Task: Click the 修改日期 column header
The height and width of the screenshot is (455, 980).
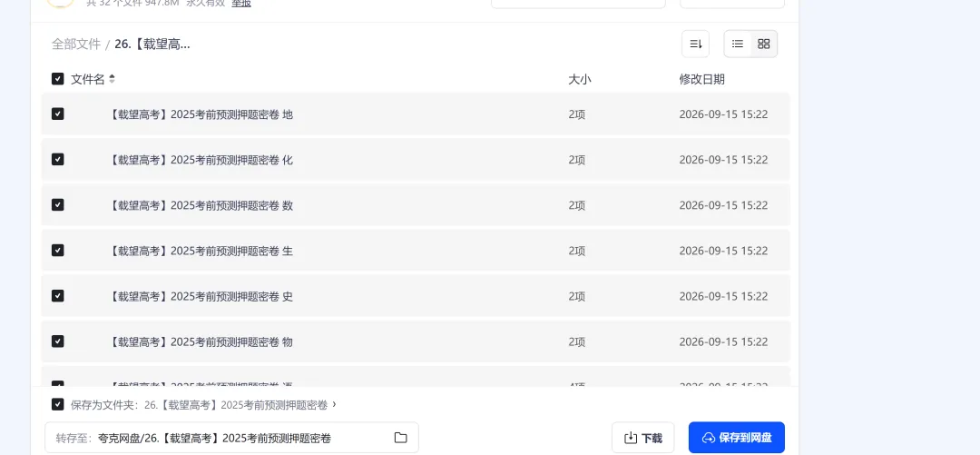Action: point(701,80)
